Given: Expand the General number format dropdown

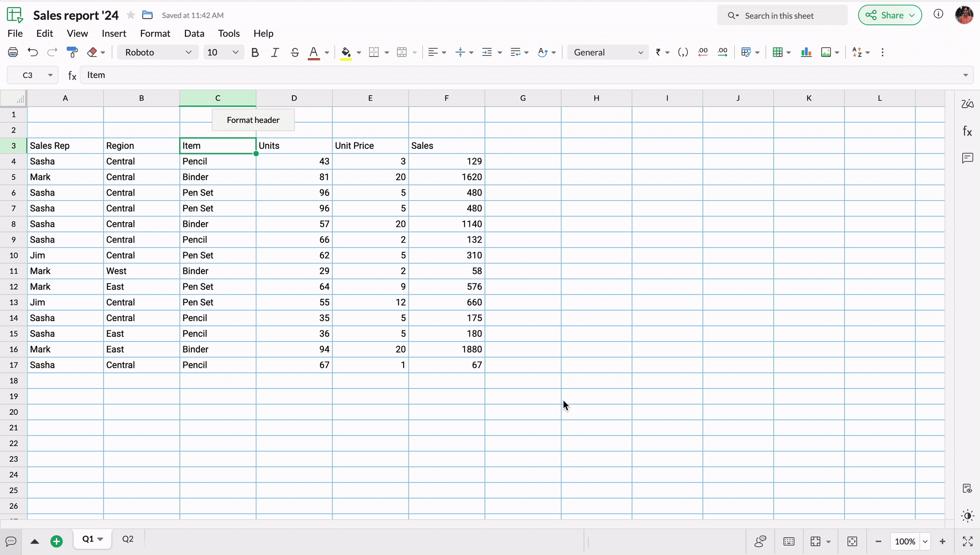Looking at the screenshot, I should coord(608,52).
